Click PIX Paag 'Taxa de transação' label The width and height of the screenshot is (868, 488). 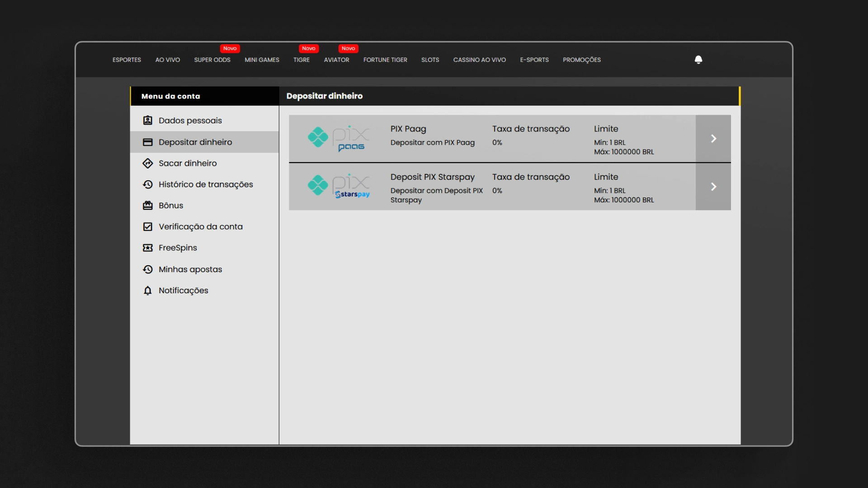(x=531, y=129)
